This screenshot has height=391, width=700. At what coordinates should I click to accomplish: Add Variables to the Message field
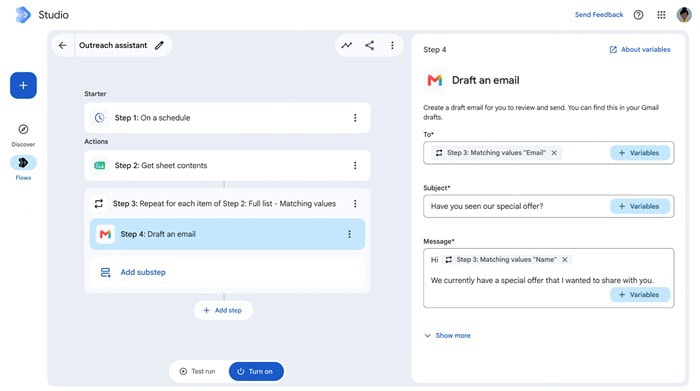click(640, 295)
